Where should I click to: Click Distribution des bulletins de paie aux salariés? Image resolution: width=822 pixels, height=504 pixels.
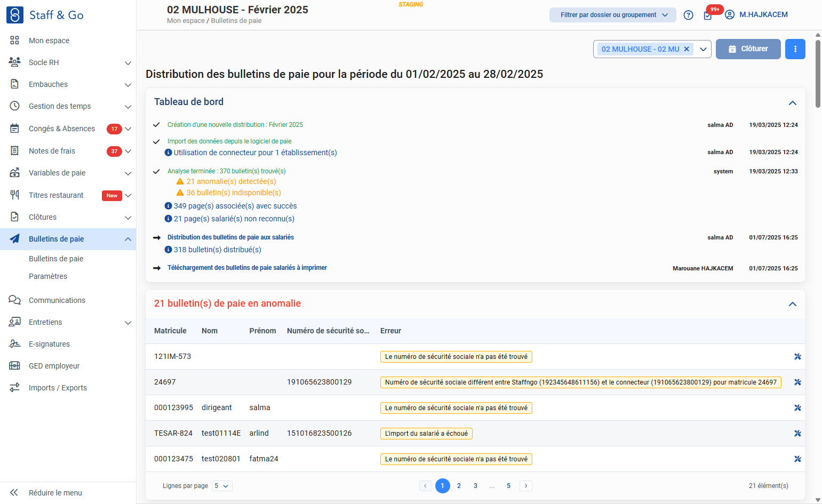point(230,237)
